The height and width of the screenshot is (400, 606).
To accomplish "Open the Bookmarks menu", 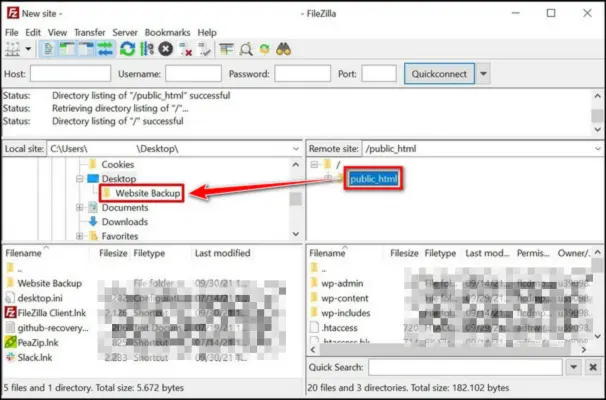I will point(167,32).
